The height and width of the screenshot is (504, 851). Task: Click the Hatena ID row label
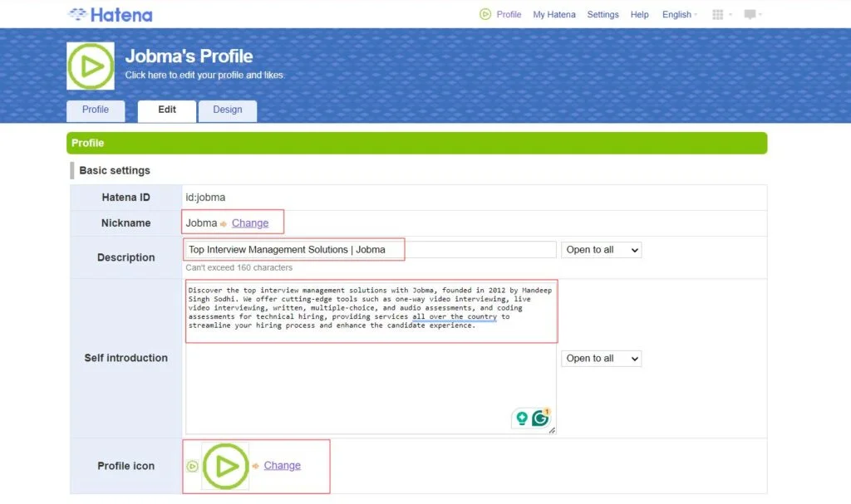click(126, 198)
